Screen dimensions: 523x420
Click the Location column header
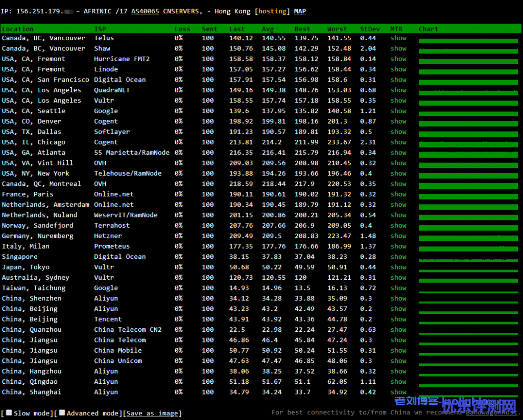click(x=18, y=29)
